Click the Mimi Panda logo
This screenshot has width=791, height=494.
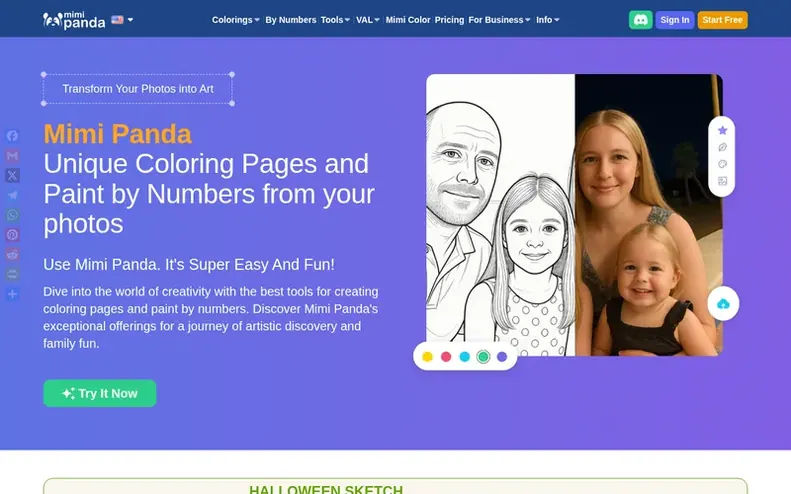[74, 20]
